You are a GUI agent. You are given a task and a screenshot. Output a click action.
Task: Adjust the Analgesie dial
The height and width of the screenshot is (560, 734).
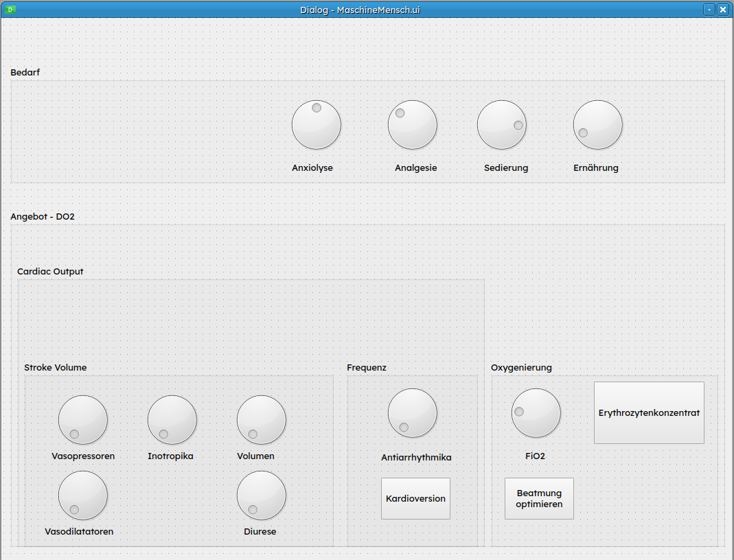click(x=413, y=125)
